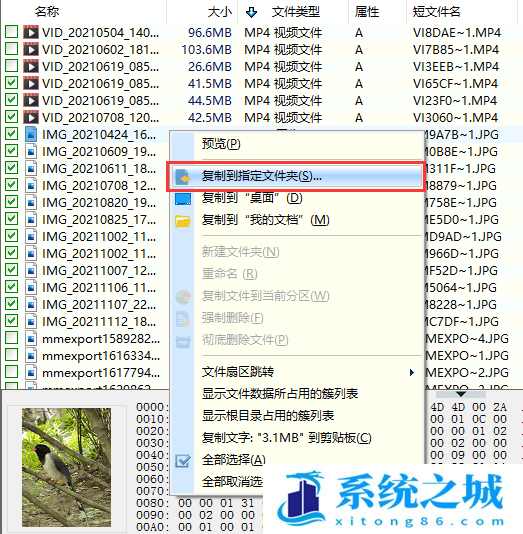Click video icon for 103.6MB MP4 file
Viewport: 523px width, 534px height.
[x=31, y=49]
